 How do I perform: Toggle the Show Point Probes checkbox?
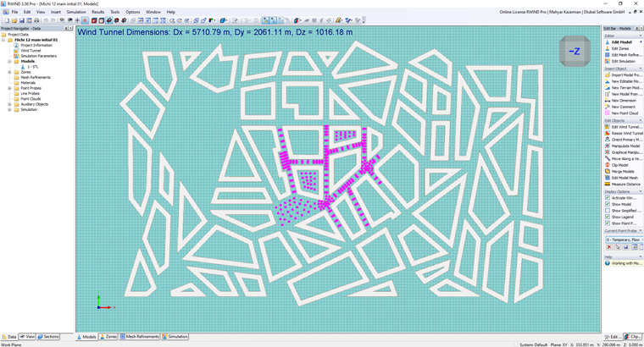tap(608, 223)
